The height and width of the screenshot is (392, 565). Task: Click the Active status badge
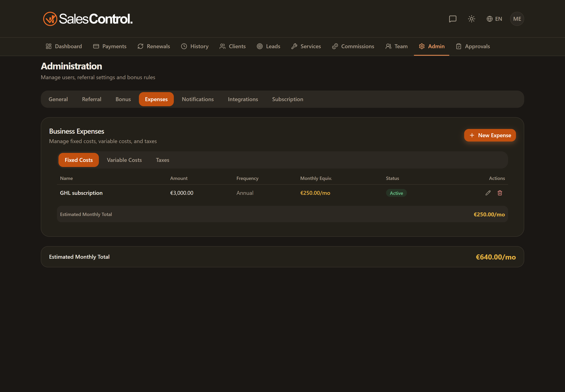coord(396,193)
